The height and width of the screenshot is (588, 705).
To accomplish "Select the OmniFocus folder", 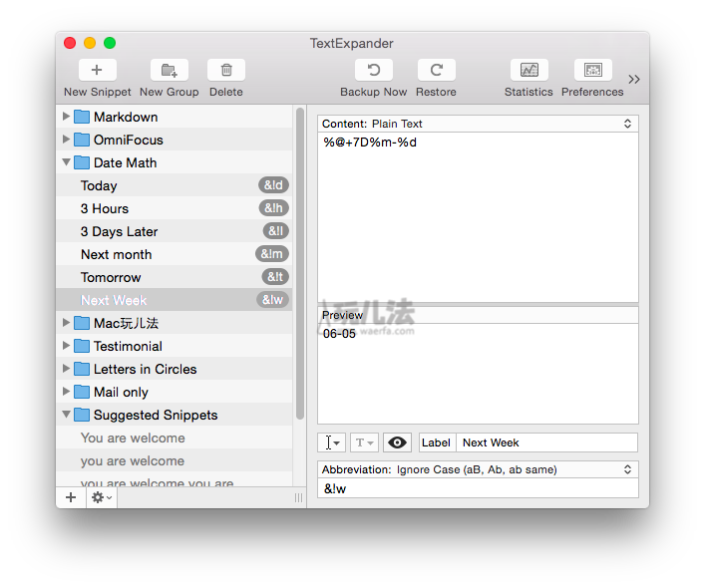I will pos(175,140).
